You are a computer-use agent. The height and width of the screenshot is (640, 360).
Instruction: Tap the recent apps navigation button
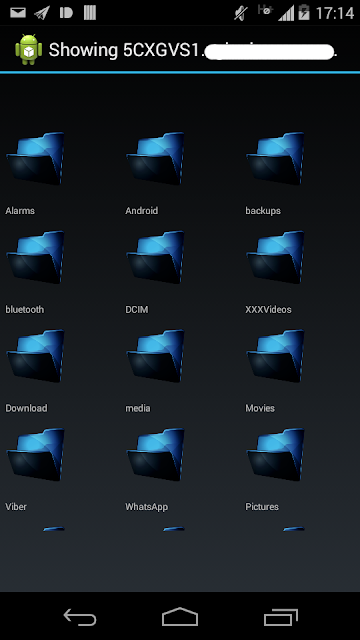(281, 617)
